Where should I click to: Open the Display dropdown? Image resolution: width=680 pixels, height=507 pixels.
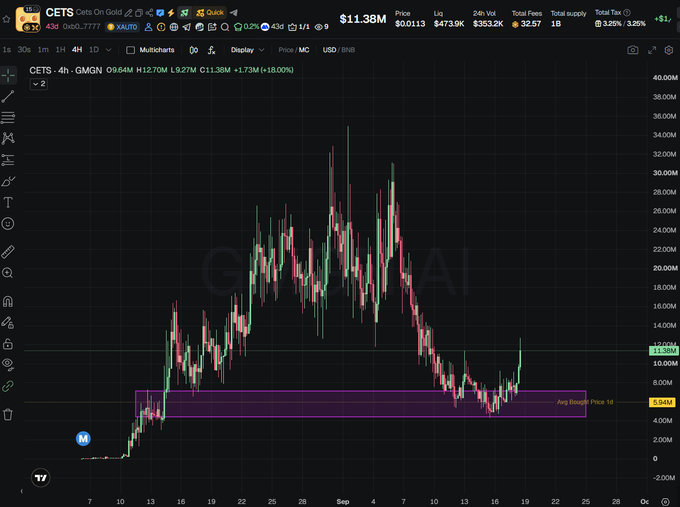pyautogui.click(x=247, y=50)
